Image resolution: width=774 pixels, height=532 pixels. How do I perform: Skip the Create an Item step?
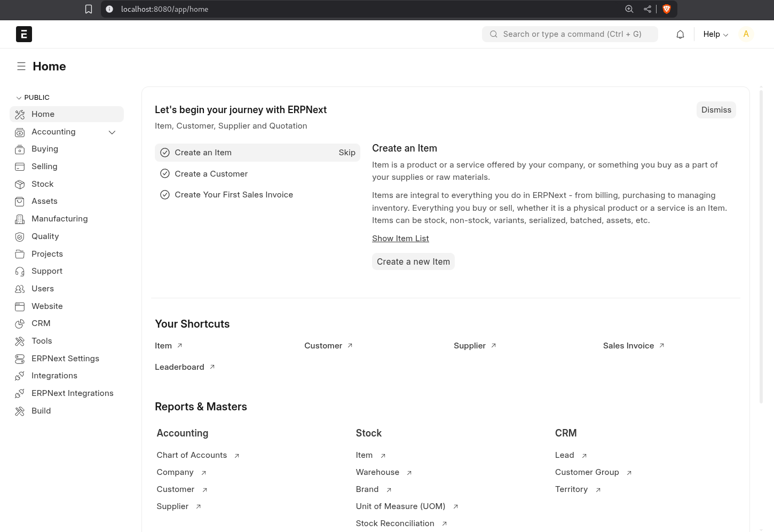point(347,153)
